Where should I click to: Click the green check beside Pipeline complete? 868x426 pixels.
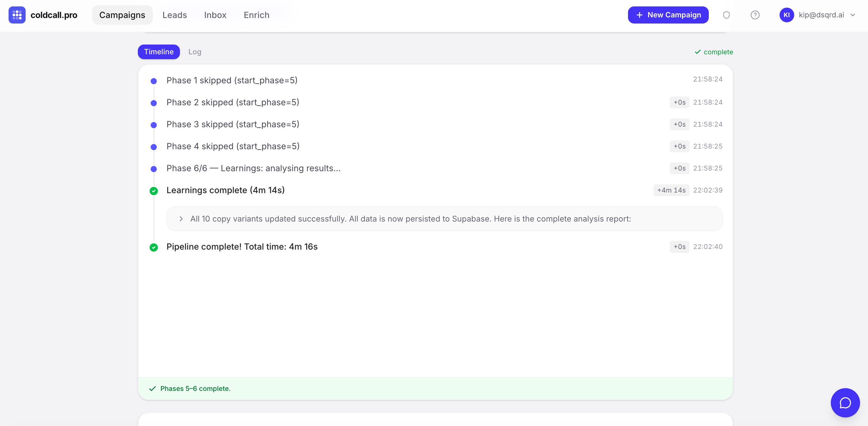154,247
